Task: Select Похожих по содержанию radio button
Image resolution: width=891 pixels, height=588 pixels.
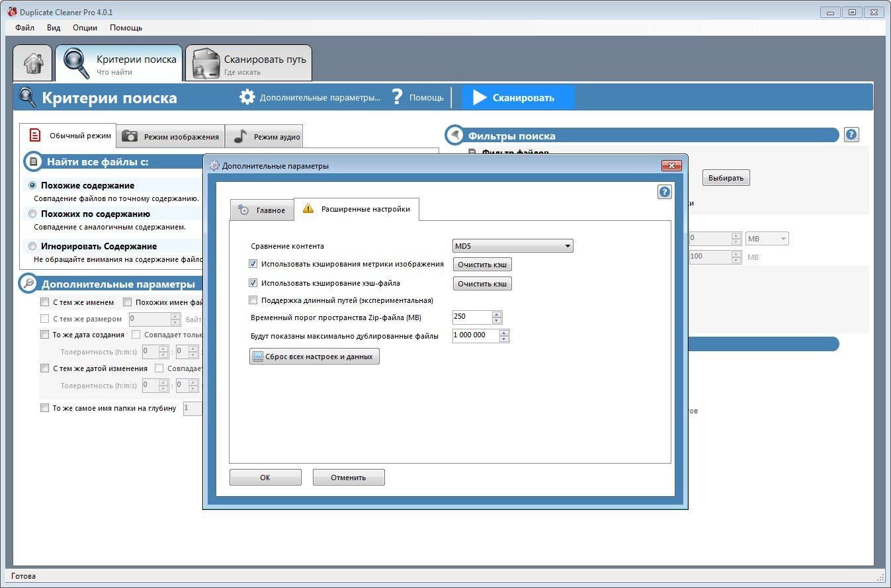Action: (32, 214)
